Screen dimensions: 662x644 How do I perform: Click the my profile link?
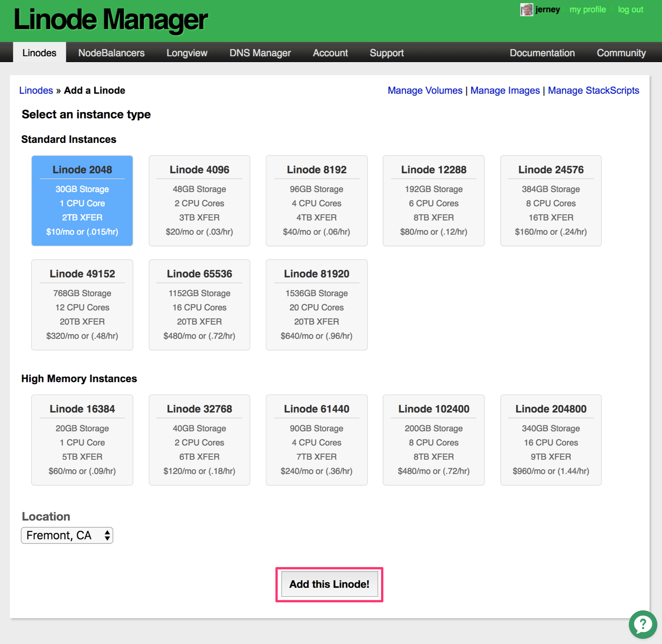[587, 10]
